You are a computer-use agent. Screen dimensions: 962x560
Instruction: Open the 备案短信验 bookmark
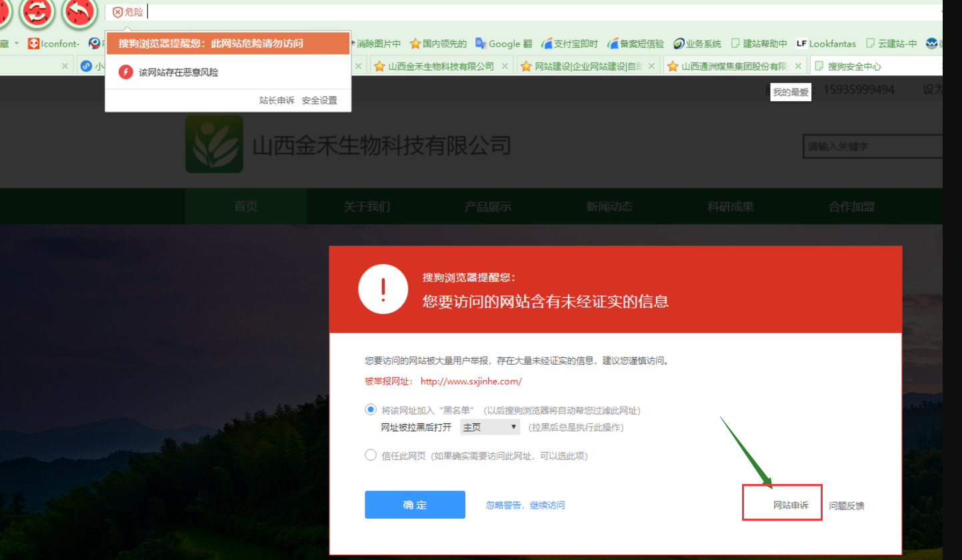click(x=635, y=44)
